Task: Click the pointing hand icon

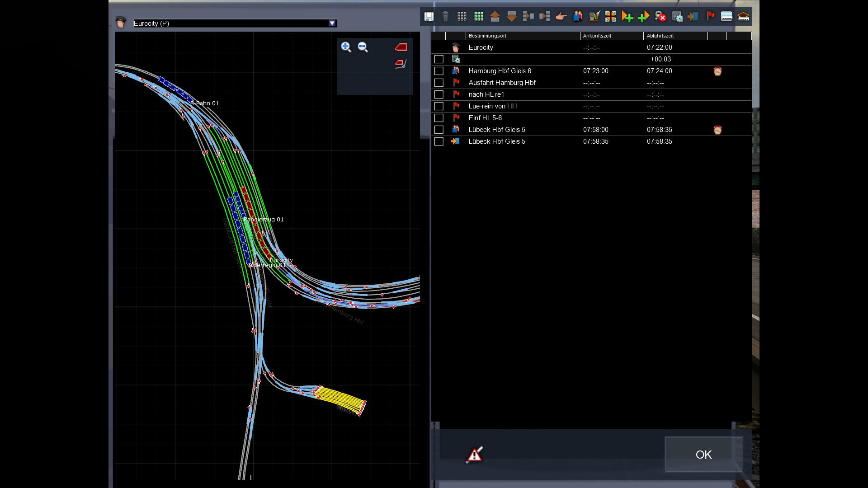Action: coord(561,17)
